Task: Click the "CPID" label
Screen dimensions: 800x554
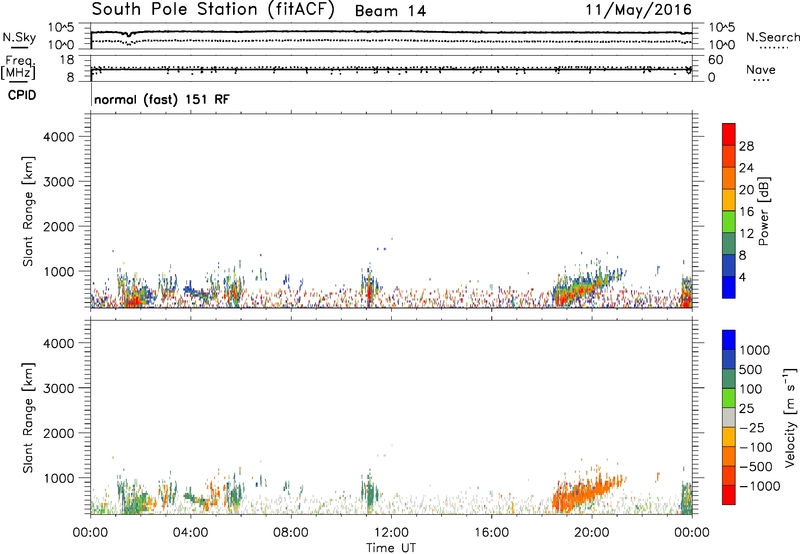Action: 22,95
